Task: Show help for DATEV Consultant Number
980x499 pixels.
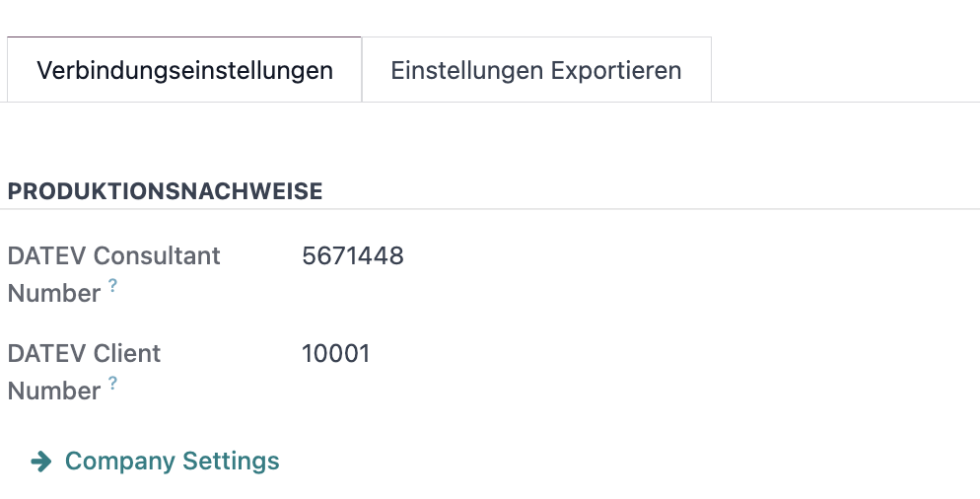Action: pos(112,285)
